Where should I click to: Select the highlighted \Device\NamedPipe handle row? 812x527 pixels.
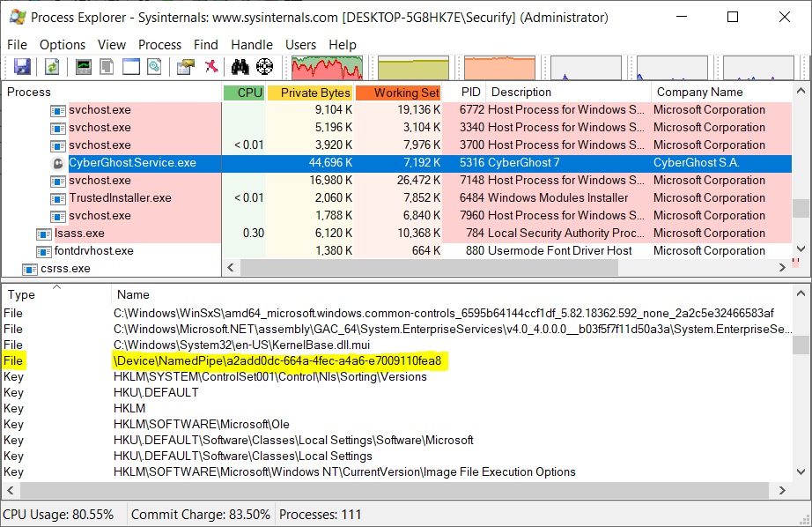pos(397,360)
